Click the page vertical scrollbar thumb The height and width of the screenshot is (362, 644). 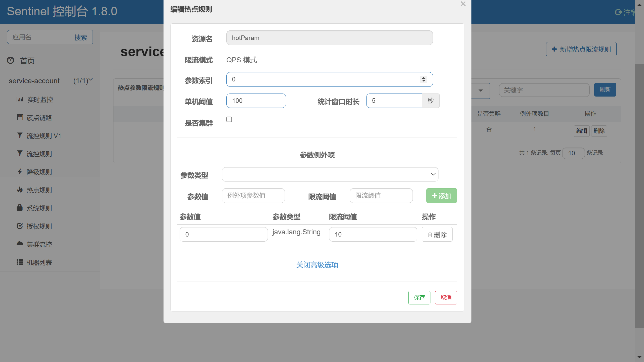coord(639,196)
